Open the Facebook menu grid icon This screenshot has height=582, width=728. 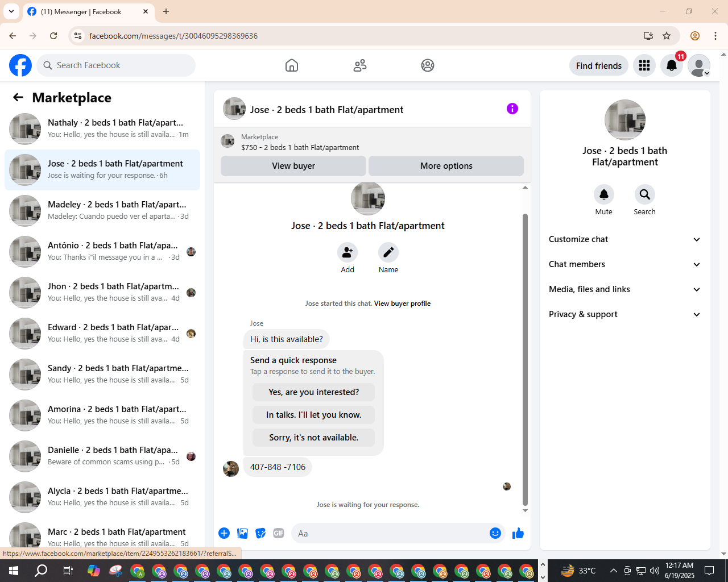point(644,65)
